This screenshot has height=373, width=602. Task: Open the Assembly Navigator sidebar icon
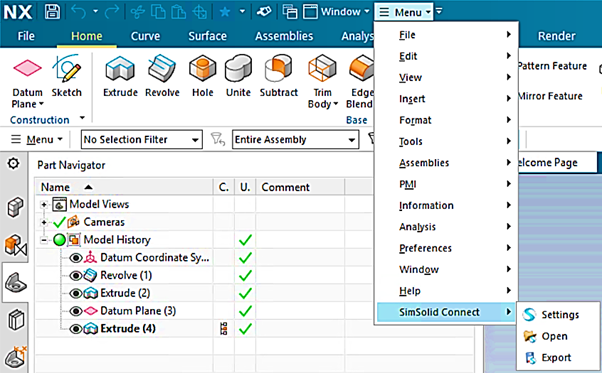click(x=15, y=207)
